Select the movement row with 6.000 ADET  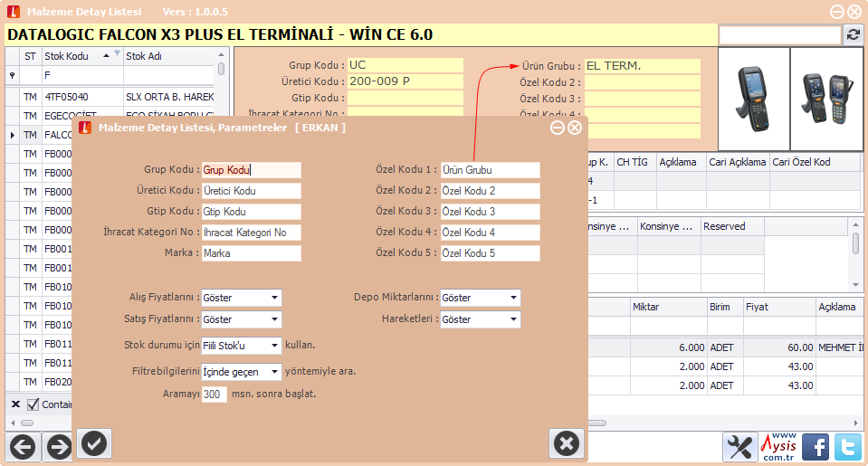coord(726,347)
